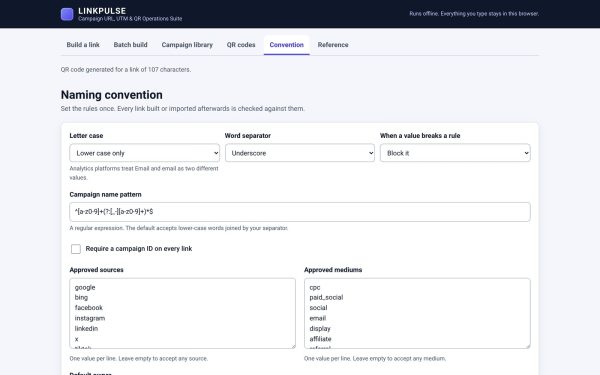The height and width of the screenshot is (375, 600).
Task: Click 'Set the rules once' subtitle
Action: click(x=183, y=109)
